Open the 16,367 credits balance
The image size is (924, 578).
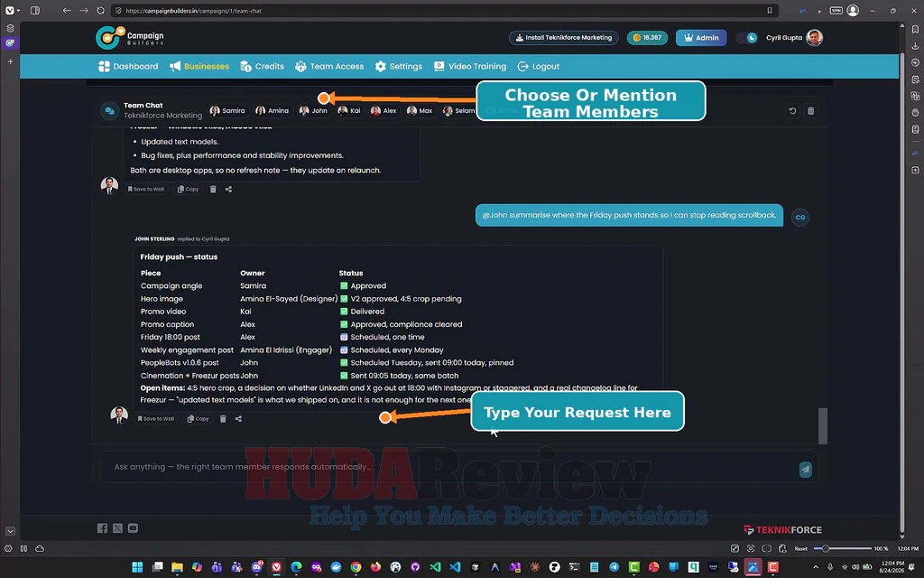[x=647, y=38]
